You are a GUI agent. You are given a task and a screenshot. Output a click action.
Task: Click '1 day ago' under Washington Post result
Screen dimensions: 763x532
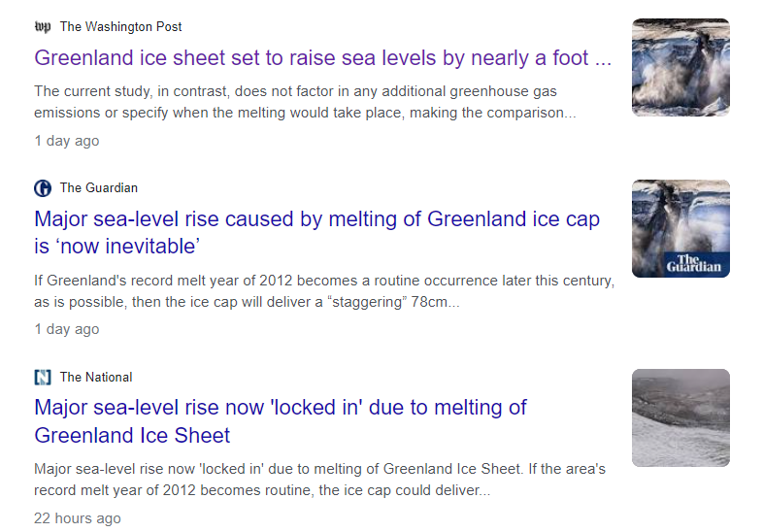pyautogui.click(x=67, y=141)
